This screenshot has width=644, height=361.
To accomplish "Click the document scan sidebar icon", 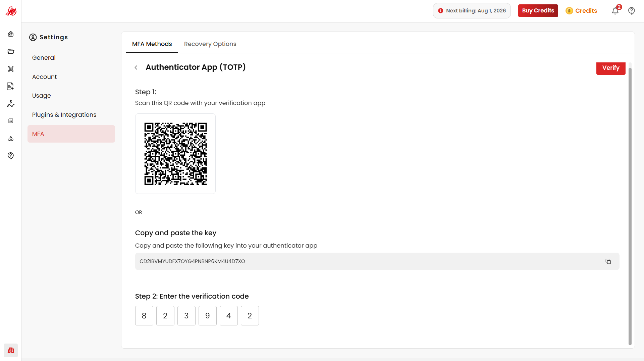I will (11, 69).
